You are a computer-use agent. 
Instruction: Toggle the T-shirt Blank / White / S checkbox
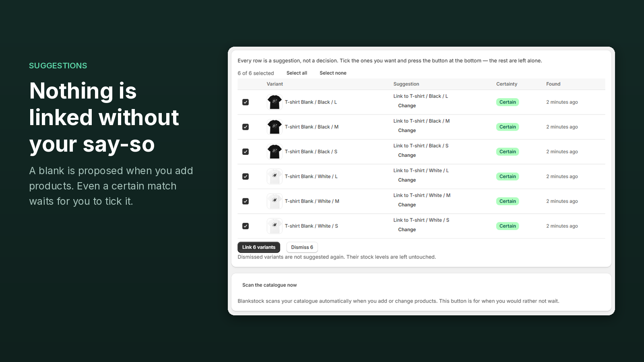[246, 226]
